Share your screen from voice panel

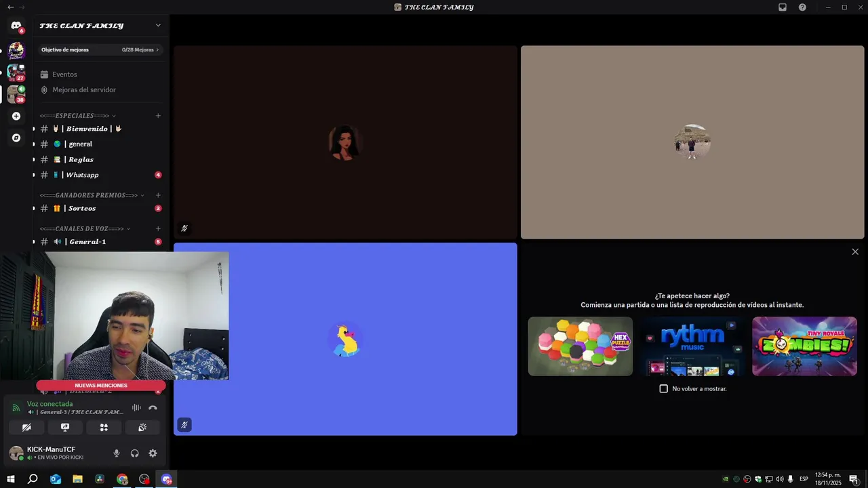tap(65, 427)
